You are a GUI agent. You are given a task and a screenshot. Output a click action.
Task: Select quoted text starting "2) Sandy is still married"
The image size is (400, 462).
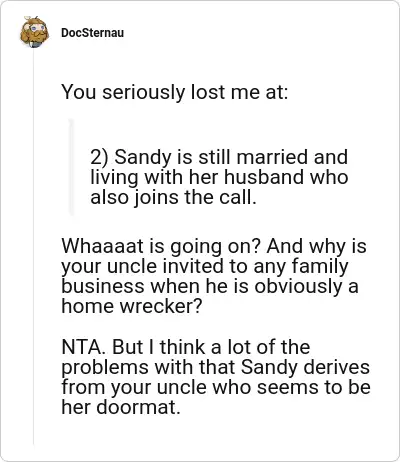point(219,177)
